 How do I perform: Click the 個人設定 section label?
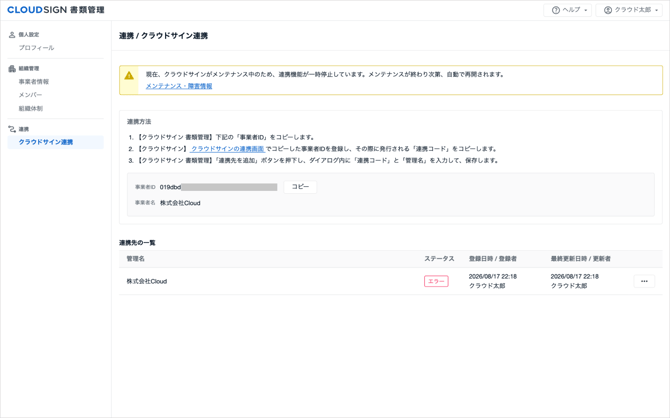point(29,35)
